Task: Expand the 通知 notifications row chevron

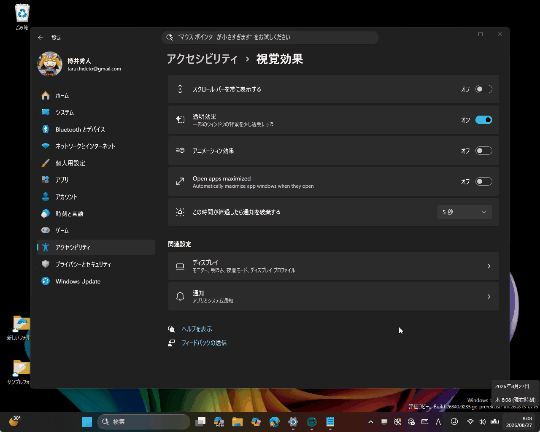Action: tap(489, 297)
